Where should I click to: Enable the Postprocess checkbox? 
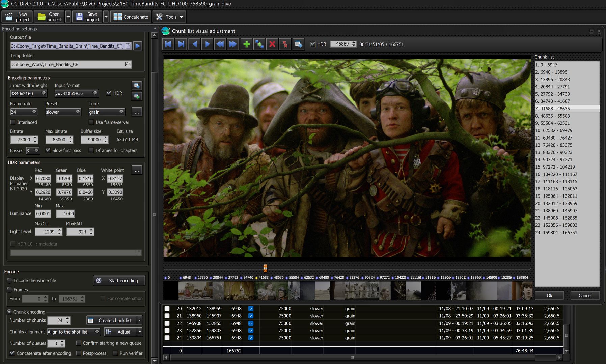click(x=78, y=353)
